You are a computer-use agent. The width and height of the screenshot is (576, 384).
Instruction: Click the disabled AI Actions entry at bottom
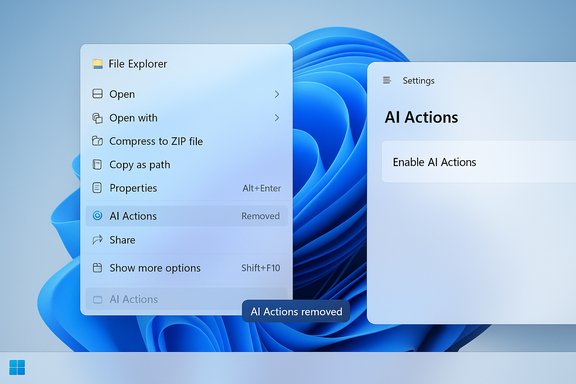tap(187, 299)
